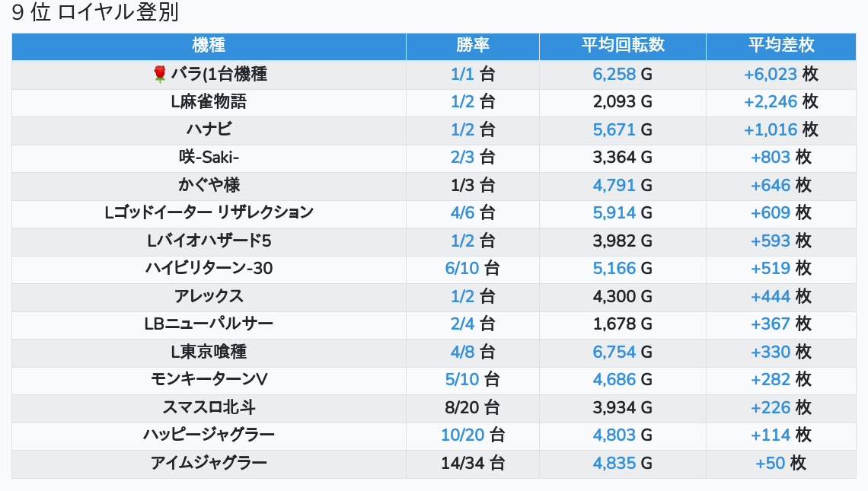Open the 1/1 win rate link for バラ
This screenshot has width=868, height=491.
(x=463, y=74)
